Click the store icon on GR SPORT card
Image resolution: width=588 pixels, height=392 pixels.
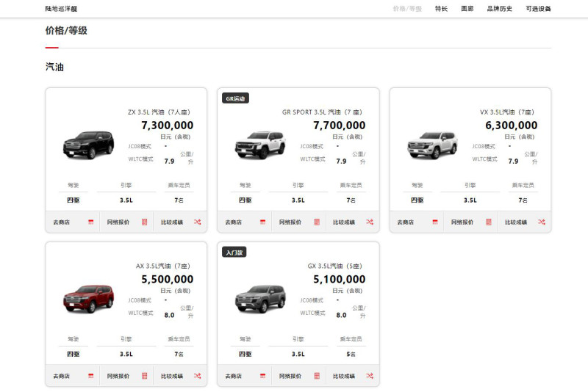tap(262, 222)
